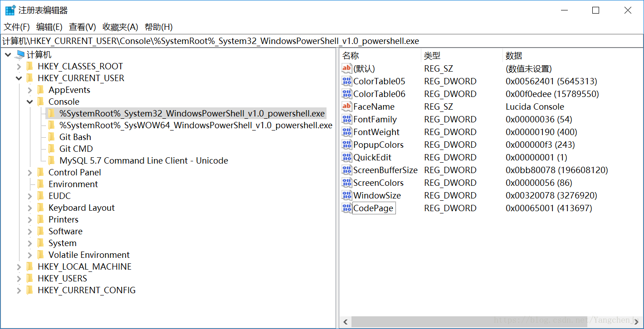The image size is (644, 329).
Task: Click the folder icon of Git Bash
Action: pyautogui.click(x=52, y=137)
